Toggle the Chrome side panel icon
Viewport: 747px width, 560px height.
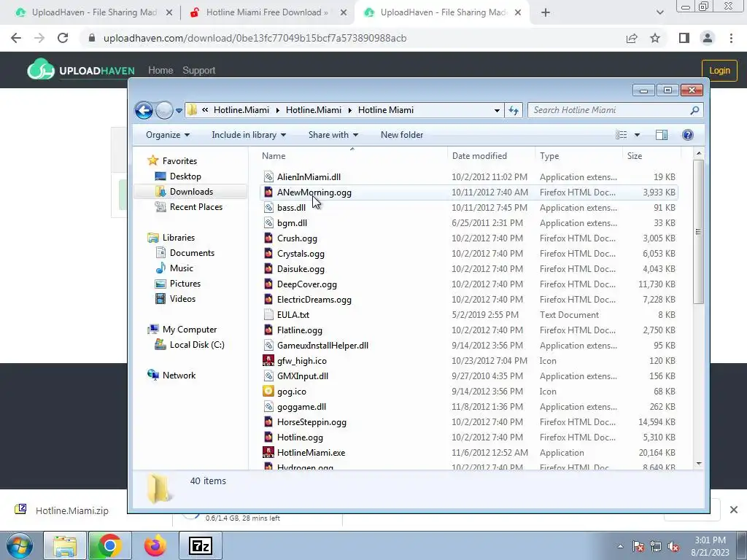tap(684, 38)
